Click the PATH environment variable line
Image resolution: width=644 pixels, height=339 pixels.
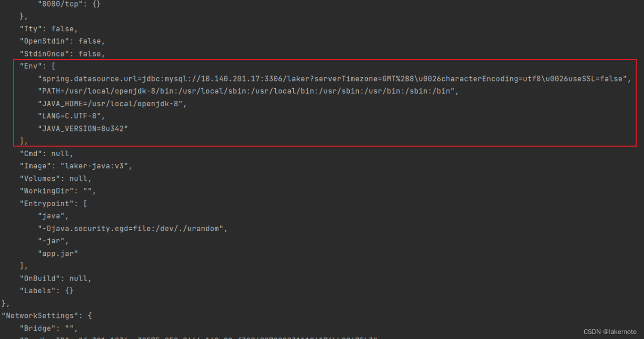pos(247,91)
